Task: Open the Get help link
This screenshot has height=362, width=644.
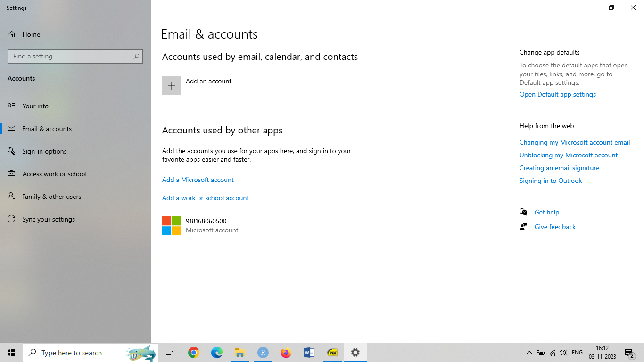Action: 546,212
